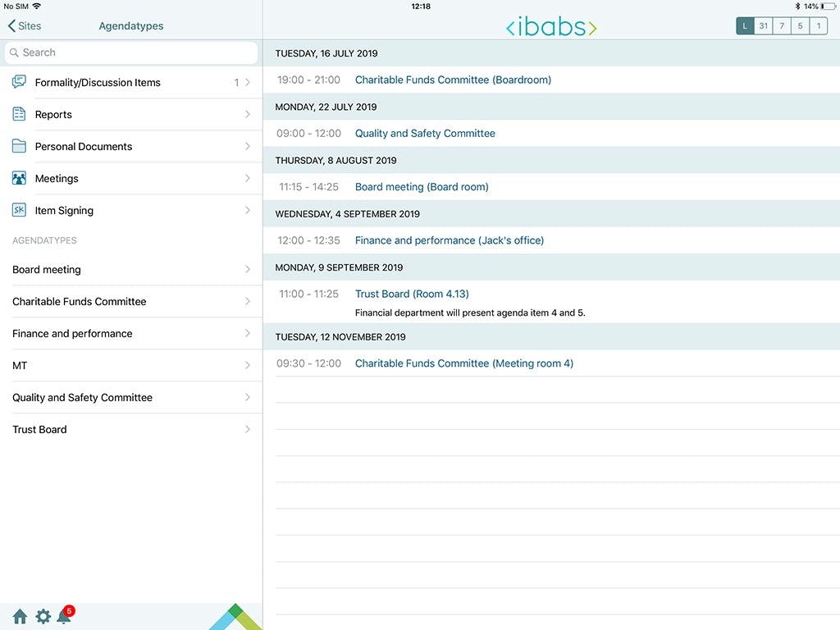This screenshot has height=630, width=840.
Task: Click the Wednesday, 4 September 2019 header
Action: tap(551, 214)
